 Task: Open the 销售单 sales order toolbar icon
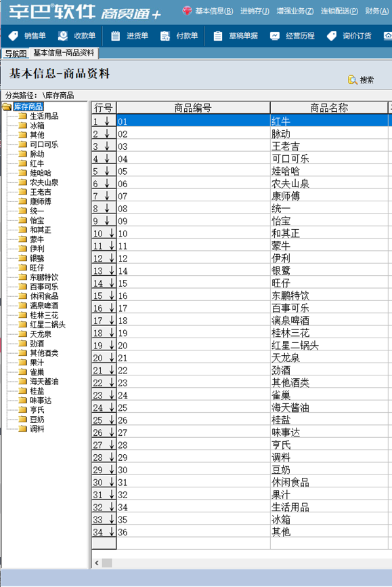tap(14, 36)
